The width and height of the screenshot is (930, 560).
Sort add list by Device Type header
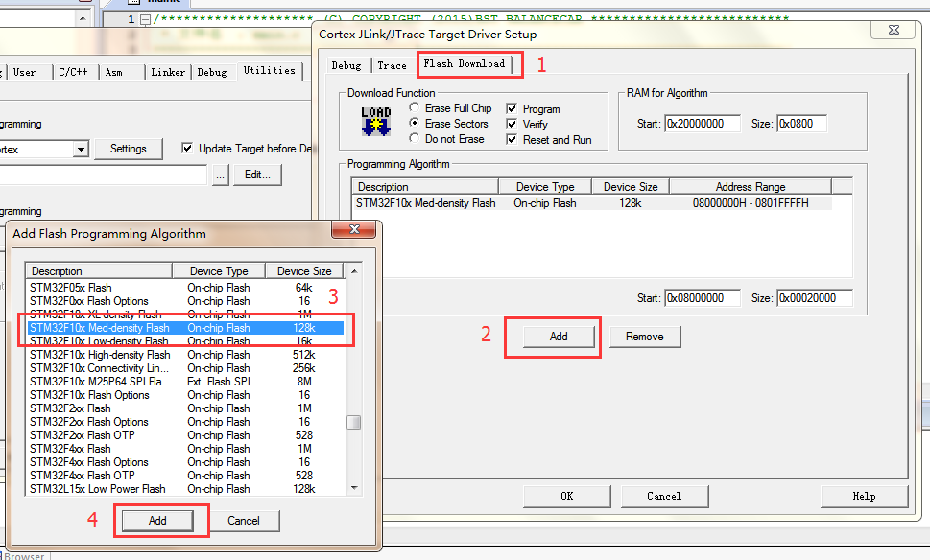[x=219, y=270]
